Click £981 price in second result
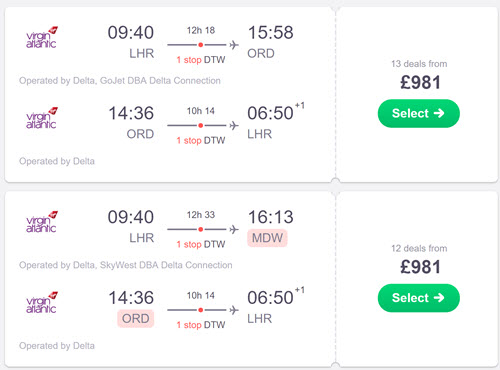Screen dimensions: 500x370 pos(420,267)
